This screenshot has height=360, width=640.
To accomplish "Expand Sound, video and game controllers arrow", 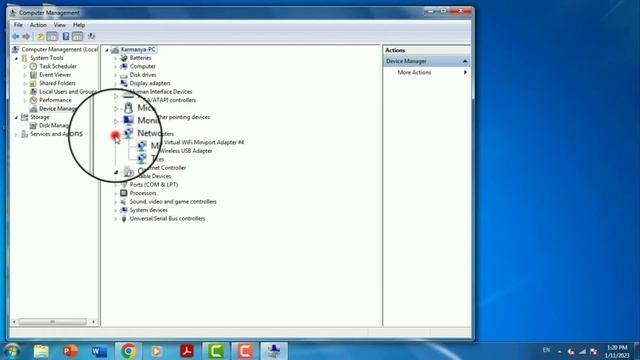I will click(x=116, y=202).
